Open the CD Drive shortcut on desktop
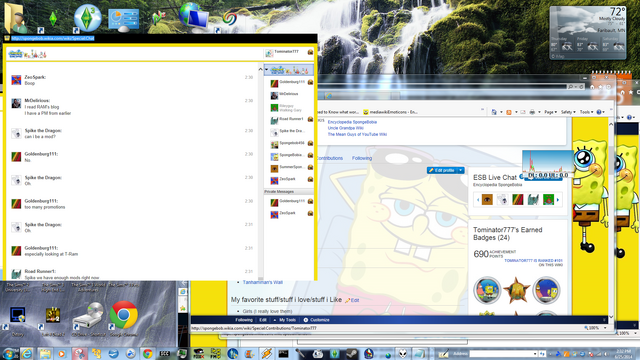 88,315
